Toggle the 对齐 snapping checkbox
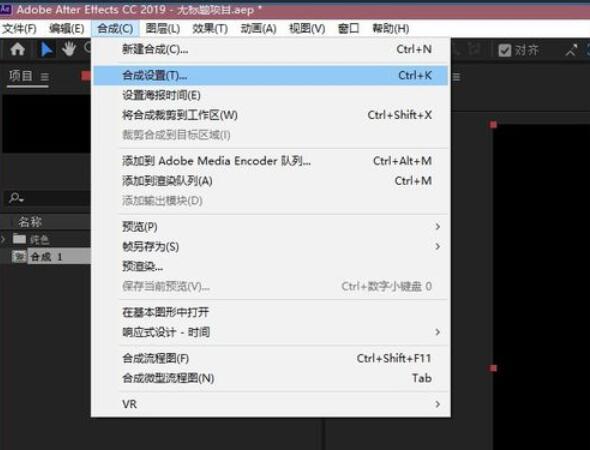Image resolution: width=590 pixels, height=450 pixels. pos(505,50)
